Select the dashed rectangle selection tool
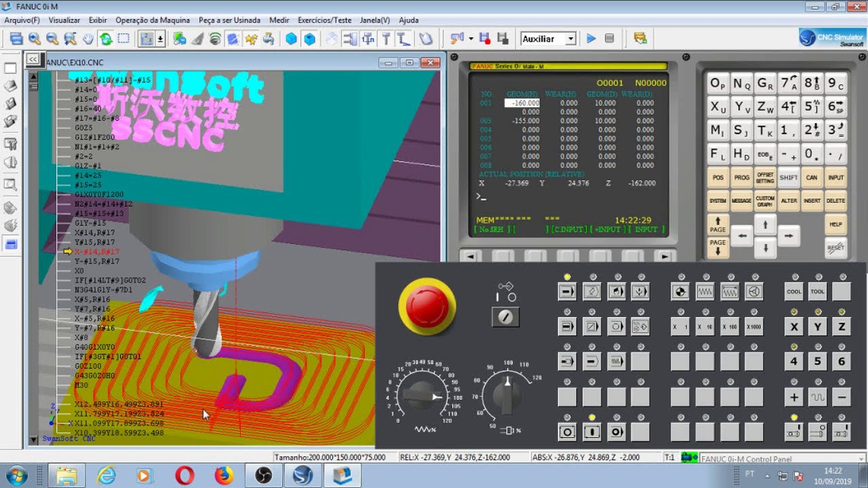Screen dimensions: 868x488 point(123,39)
